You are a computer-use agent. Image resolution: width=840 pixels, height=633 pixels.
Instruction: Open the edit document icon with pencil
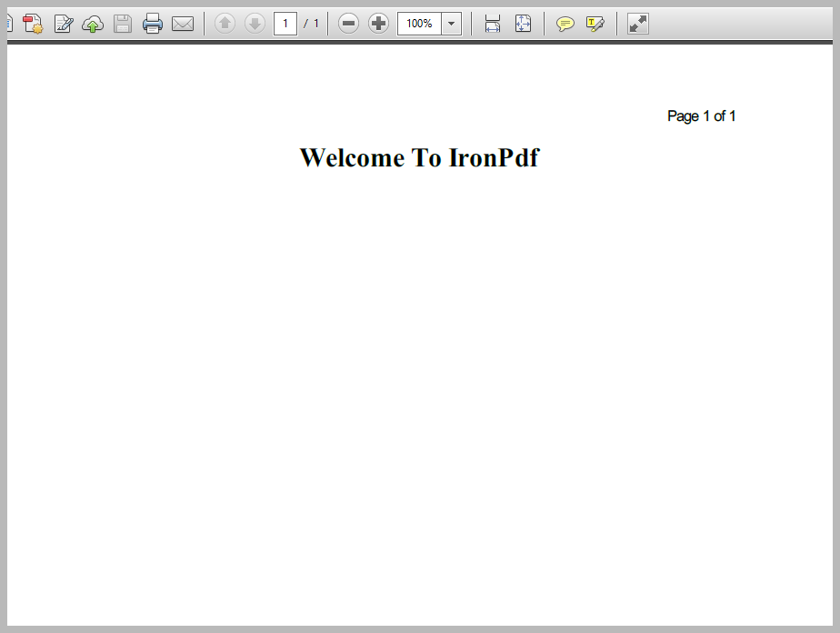(64, 24)
